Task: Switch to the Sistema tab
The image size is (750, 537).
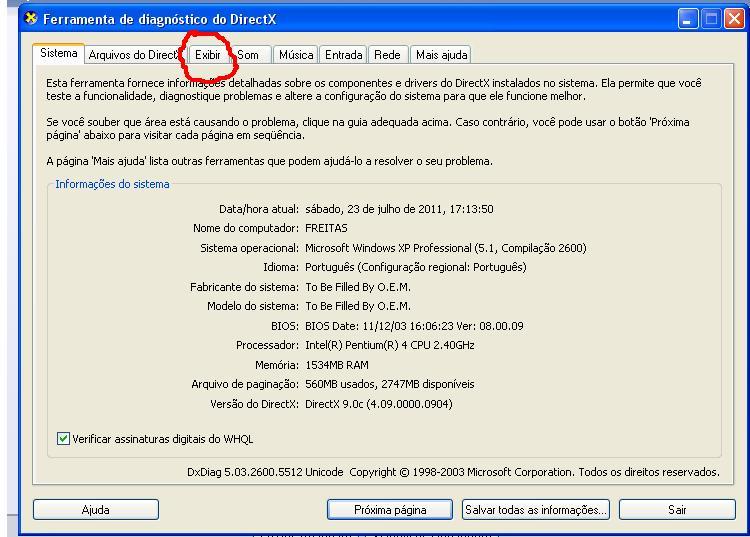Action: click(x=59, y=53)
